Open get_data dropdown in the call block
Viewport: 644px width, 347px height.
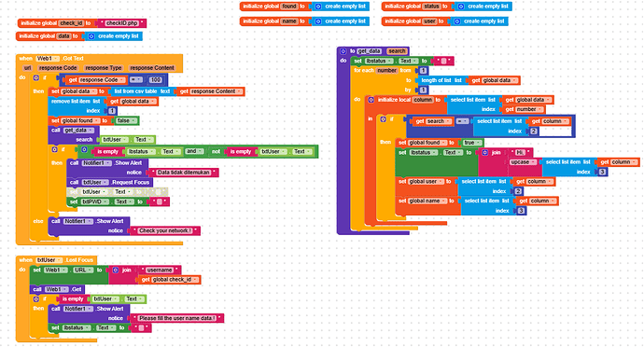coord(78,131)
